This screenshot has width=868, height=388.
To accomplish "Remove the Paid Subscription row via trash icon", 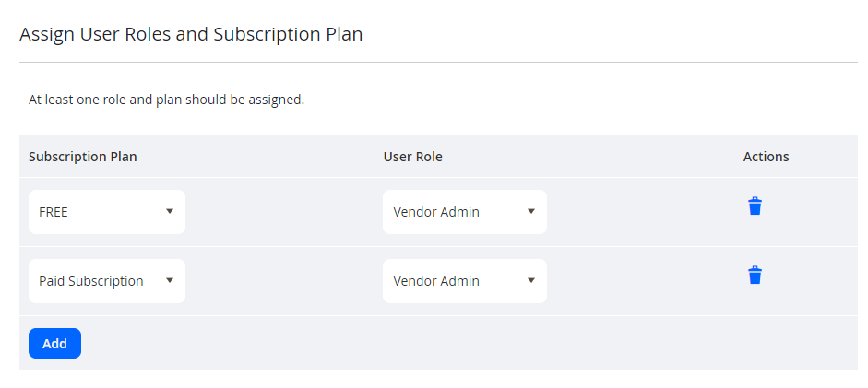I will 755,276.
